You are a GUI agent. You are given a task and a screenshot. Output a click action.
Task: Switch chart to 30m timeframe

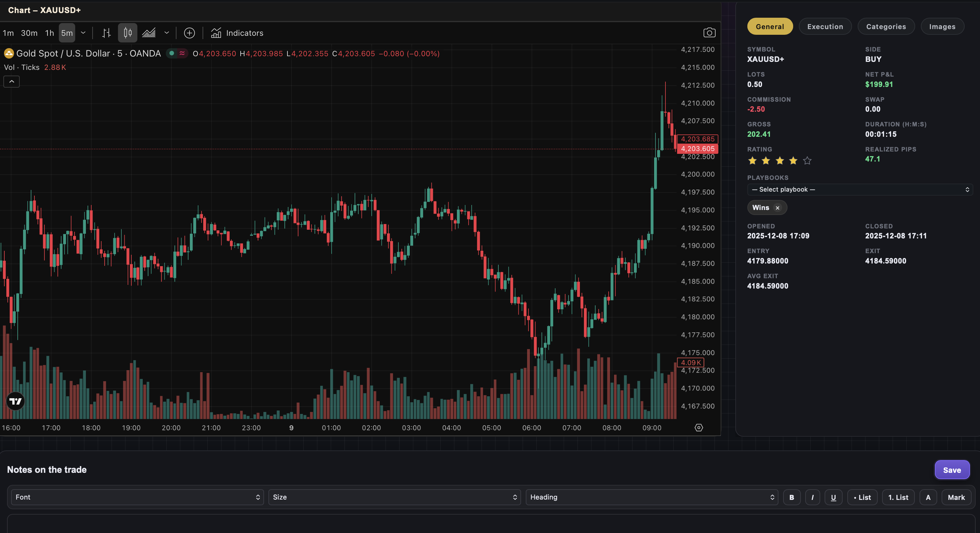[29, 33]
